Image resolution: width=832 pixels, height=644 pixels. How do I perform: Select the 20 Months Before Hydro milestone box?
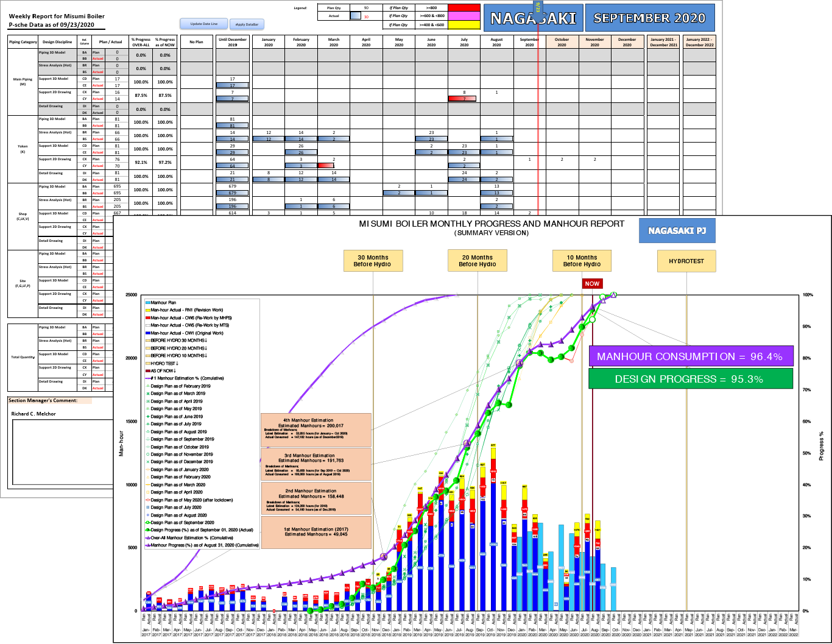(478, 261)
